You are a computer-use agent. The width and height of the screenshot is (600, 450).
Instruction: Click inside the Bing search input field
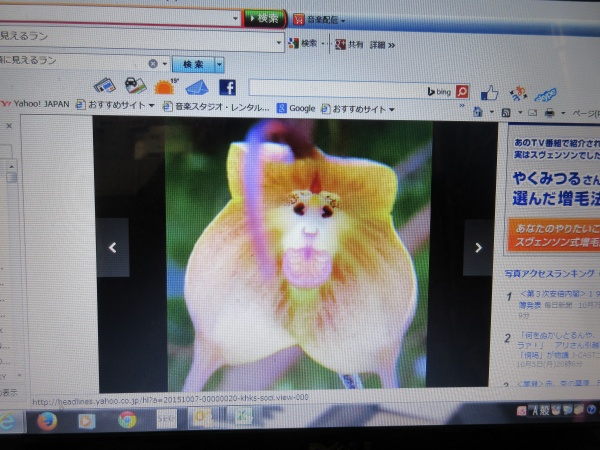click(x=337, y=91)
